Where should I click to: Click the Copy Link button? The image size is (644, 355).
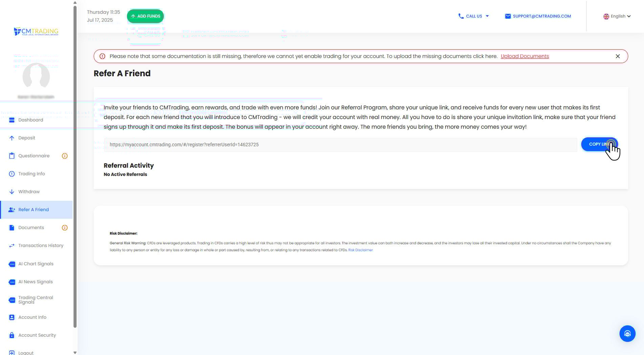599,144
